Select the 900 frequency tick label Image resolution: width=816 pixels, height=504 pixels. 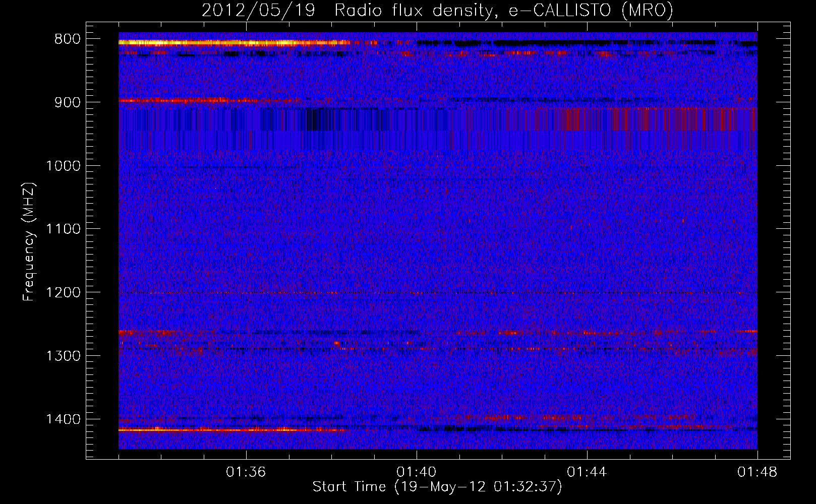[67, 102]
